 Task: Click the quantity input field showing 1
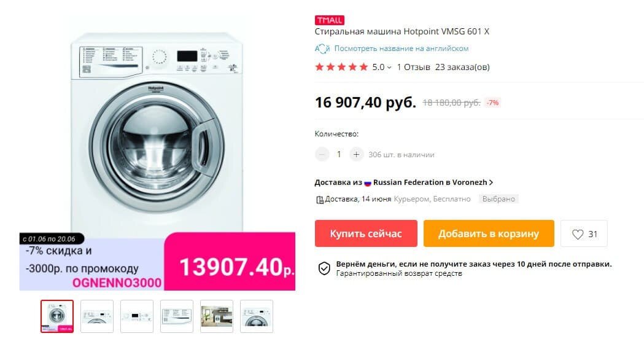pyautogui.click(x=339, y=155)
